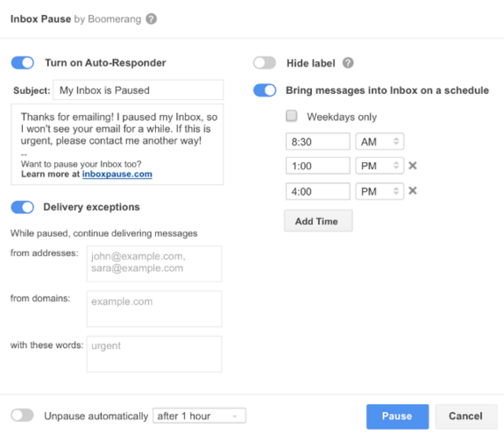This screenshot has height=435, width=504.
Task: Open AM/PM selector for 1:00 time
Action: click(x=380, y=166)
